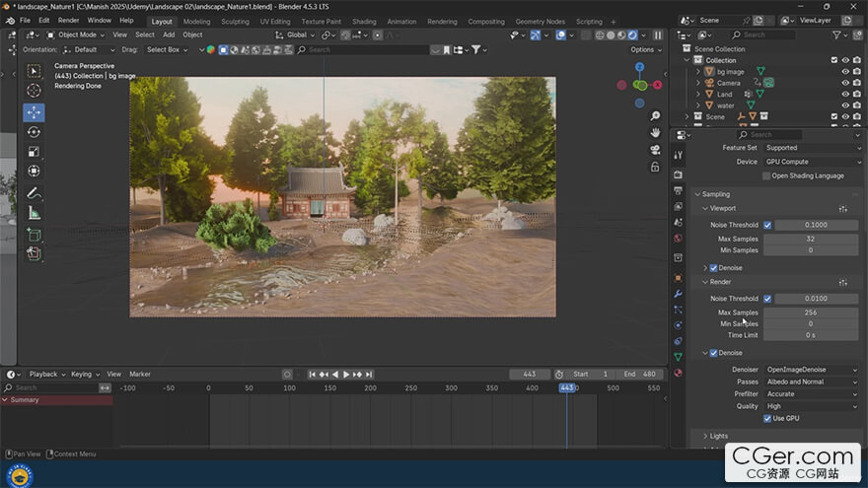Toggle the camera view icon in viewport
Screen dimensions: 868x488
[x=655, y=150]
